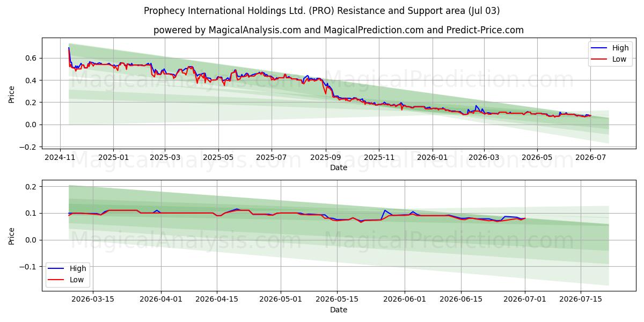Click the '2026-05' tick label on top chart
The width and height of the screenshot is (644, 322).
point(537,157)
